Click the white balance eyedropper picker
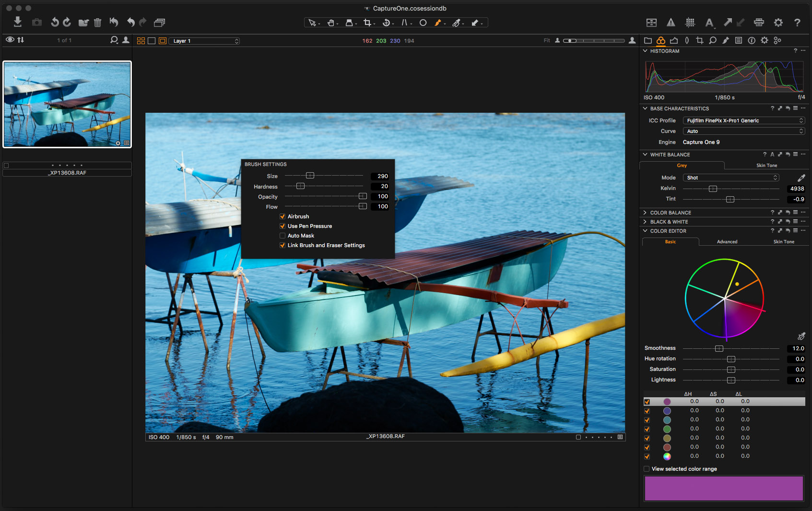This screenshot has width=812, height=511. [801, 178]
